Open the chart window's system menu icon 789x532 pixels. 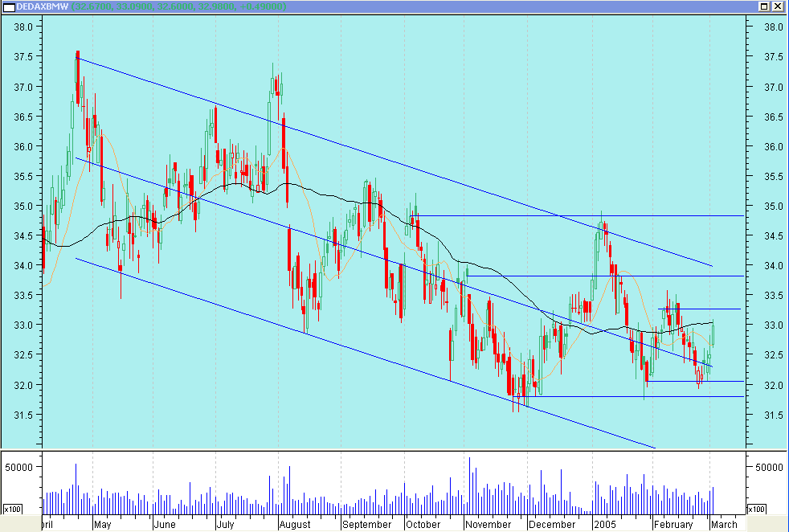pos(8,6)
